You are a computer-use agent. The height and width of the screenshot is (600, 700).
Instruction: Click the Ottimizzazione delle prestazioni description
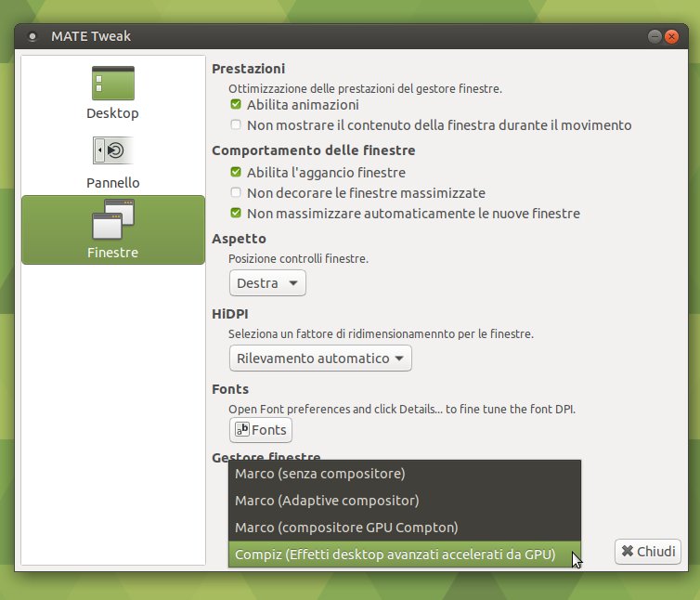click(x=365, y=88)
